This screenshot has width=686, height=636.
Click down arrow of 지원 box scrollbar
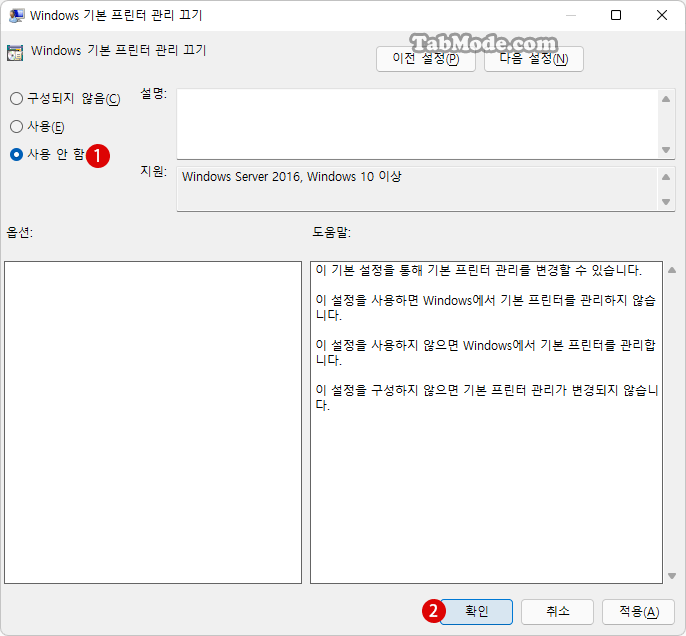(666, 202)
